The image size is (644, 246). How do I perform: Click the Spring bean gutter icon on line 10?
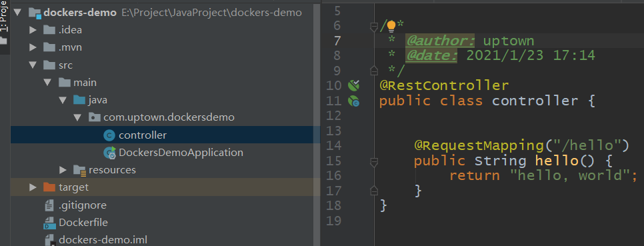[353, 85]
